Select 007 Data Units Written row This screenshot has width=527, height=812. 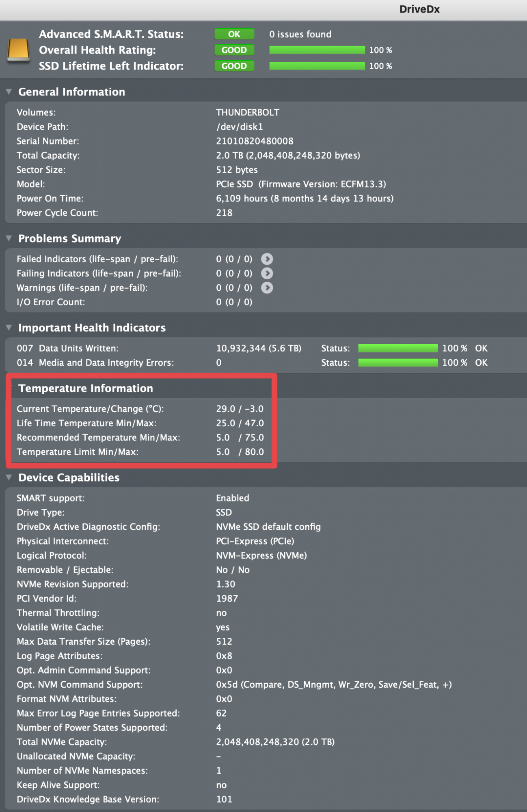click(x=263, y=348)
